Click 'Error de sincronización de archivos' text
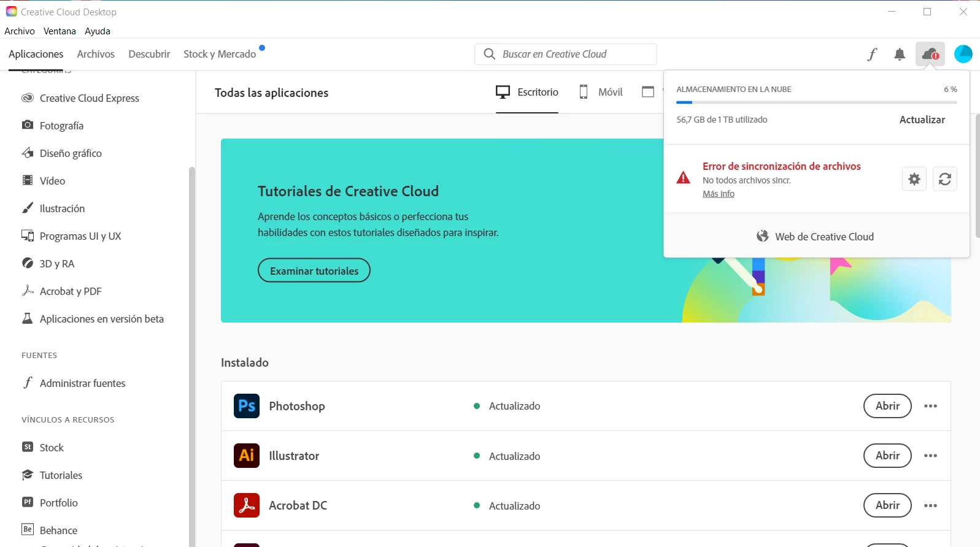 pos(782,166)
